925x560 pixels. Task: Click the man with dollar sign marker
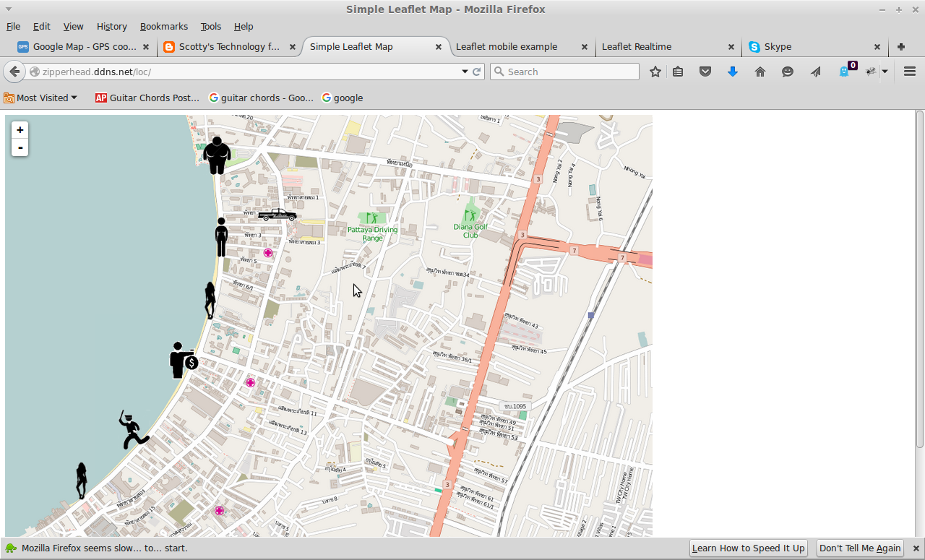coord(183,361)
